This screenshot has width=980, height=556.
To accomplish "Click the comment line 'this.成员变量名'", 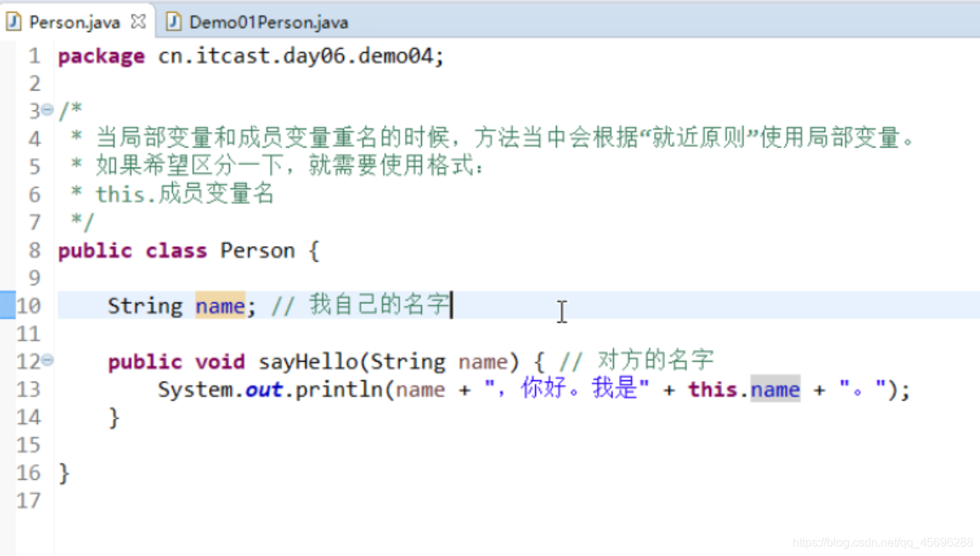I will pos(185,194).
